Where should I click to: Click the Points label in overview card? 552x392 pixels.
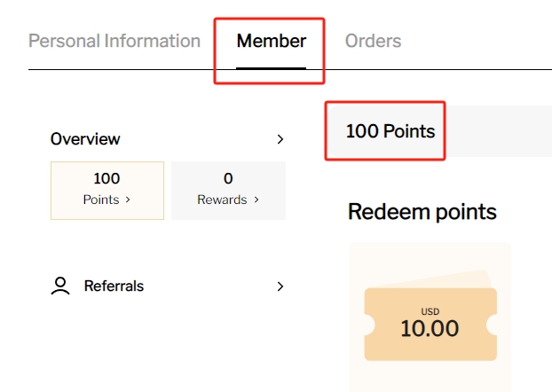[101, 200]
